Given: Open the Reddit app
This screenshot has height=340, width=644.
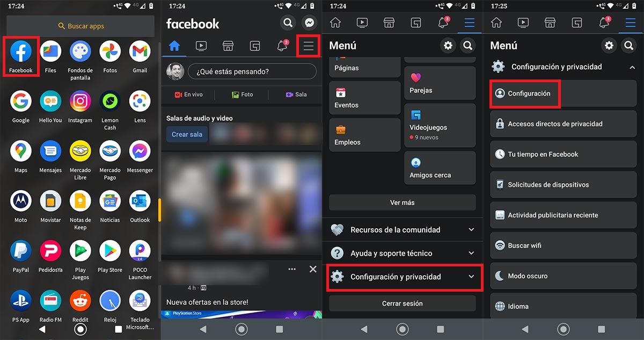Looking at the screenshot, I should [80, 301].
